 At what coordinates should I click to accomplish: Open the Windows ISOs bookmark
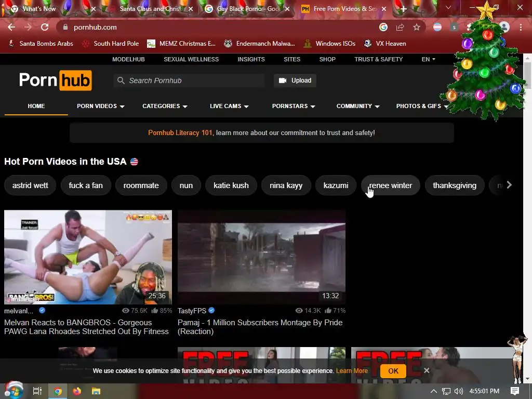pos(329,44)
